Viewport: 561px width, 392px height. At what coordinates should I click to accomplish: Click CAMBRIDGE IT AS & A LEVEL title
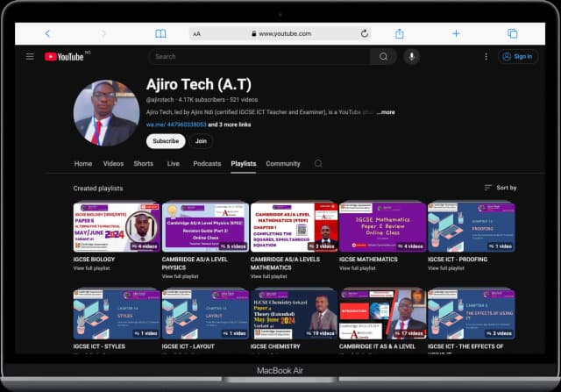click(378, 346)
